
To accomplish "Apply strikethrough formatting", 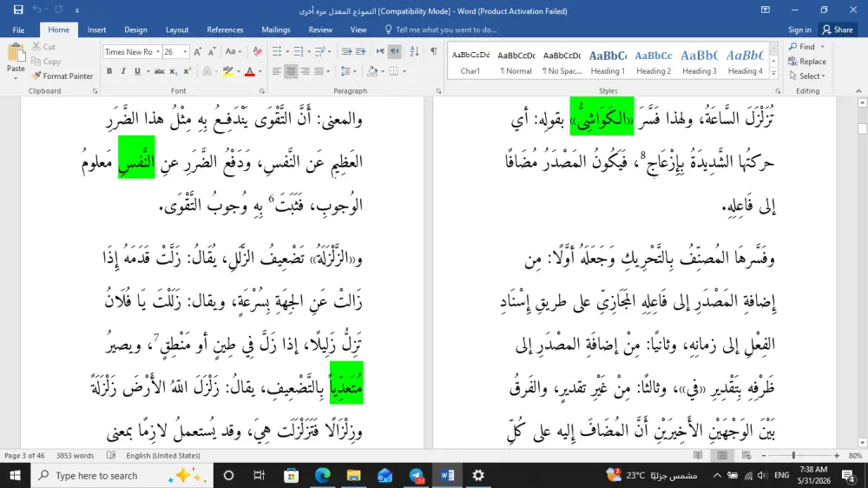I will tap(160, 71).
